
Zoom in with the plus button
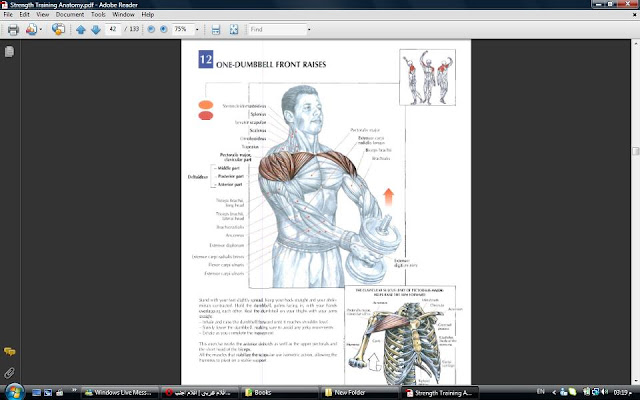tap(164, 29)
